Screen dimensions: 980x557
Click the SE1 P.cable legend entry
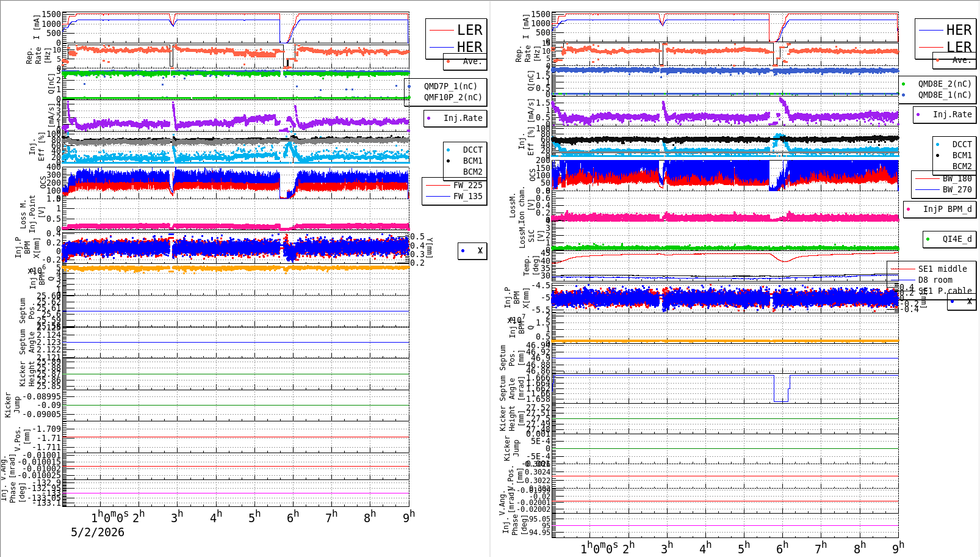(x=945, y=291)
